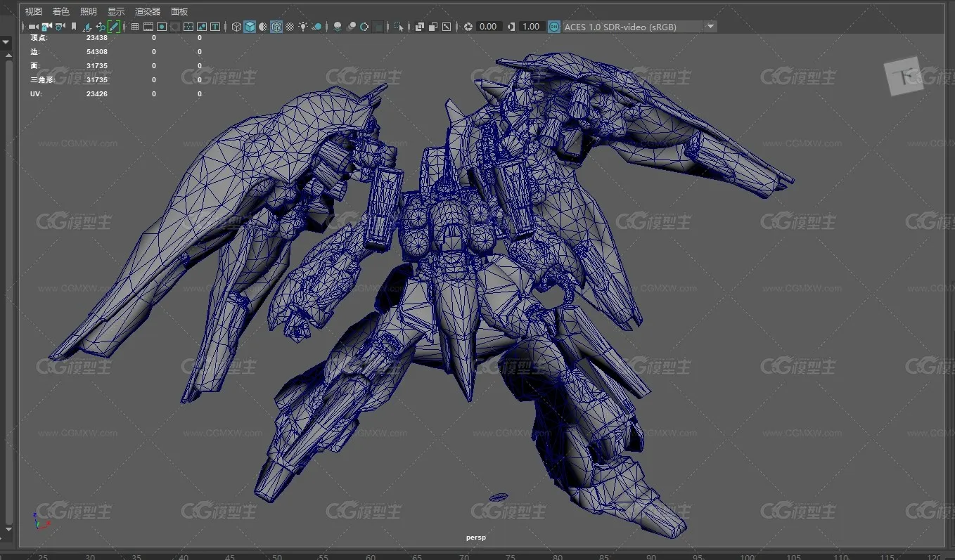Open the 视图 menu
The width and height of the screenshot is (955, 560).
click(33, 12)
